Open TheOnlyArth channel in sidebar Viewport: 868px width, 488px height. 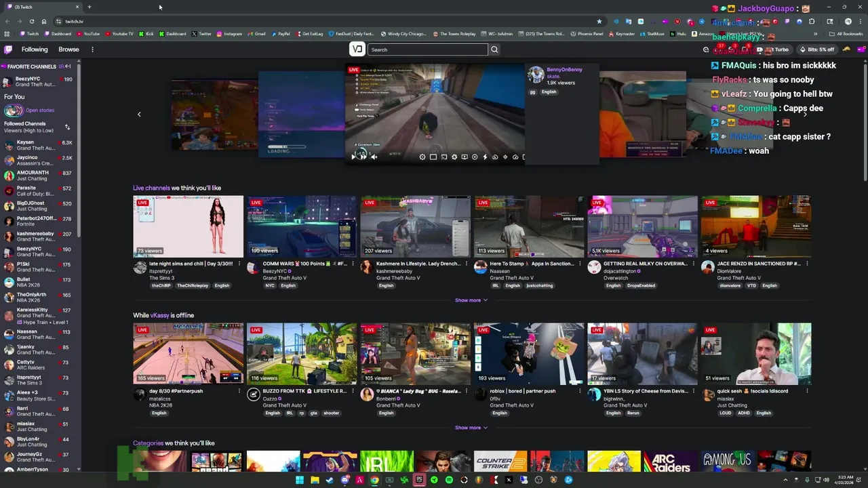click(x=41, y=298)
